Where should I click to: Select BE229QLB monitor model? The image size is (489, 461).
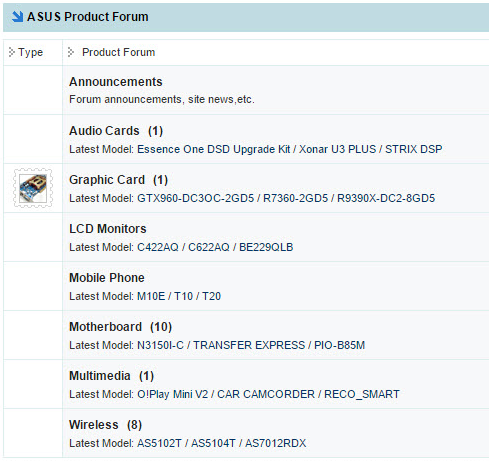coord(266,247)
